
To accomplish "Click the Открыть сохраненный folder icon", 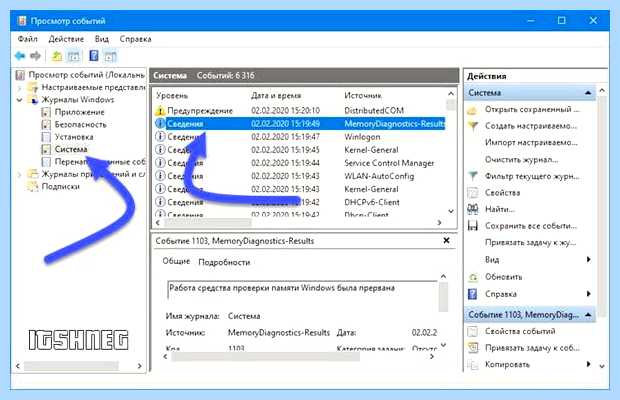I will [473, 110].
